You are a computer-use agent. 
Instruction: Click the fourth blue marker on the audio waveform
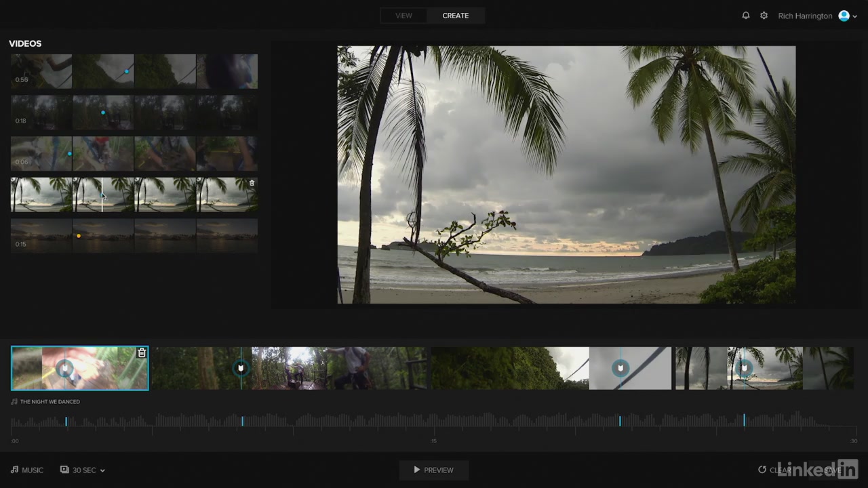tap(744, 422)
